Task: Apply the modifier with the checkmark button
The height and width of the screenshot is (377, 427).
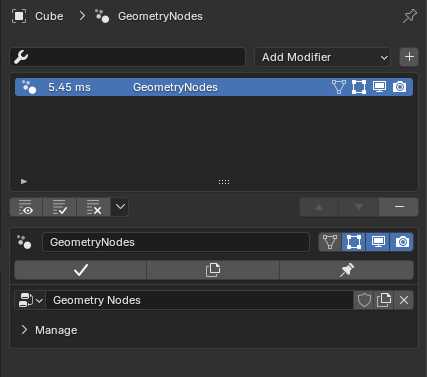Action: (x=81, y=270)
